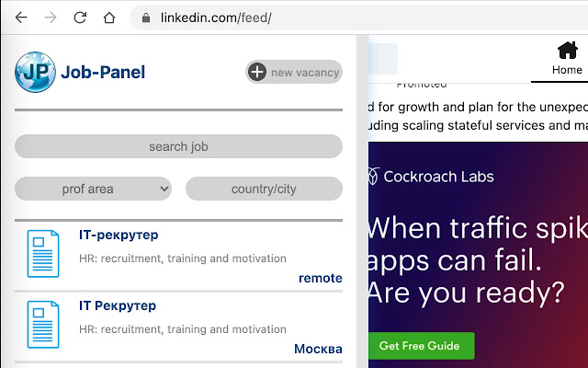Open the IT Рекрутер vacancy title
This screenshot has height=368, width=588.
tap(118, 305)
